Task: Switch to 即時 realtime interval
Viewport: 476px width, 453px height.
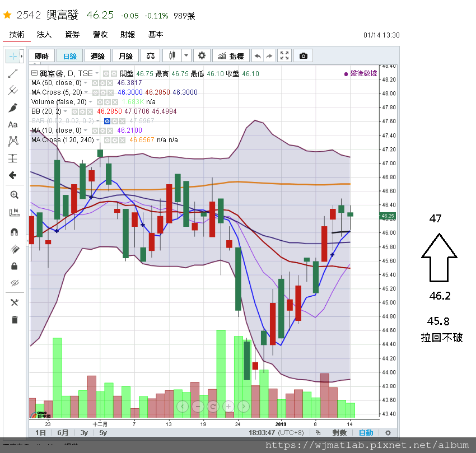Action: click(x=42, y=56)
